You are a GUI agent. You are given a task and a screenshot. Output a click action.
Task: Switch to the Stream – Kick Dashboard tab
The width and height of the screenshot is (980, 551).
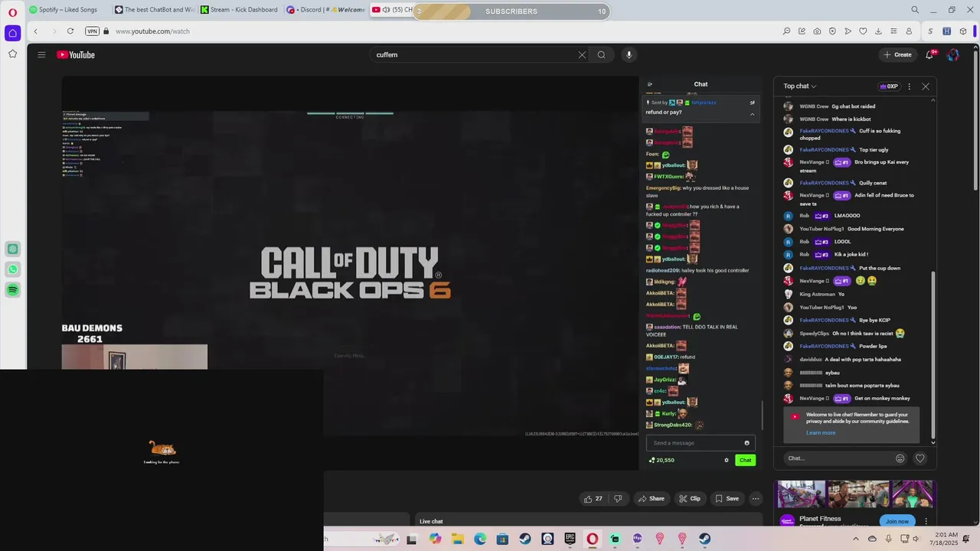240,10
